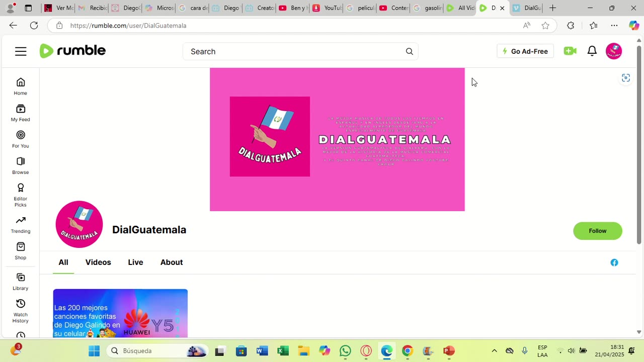Open Excel from the taskbar

[283, 351]
